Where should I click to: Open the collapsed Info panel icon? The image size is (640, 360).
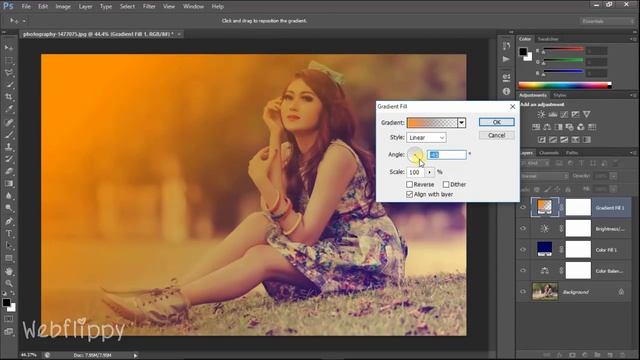pos(507,91)
